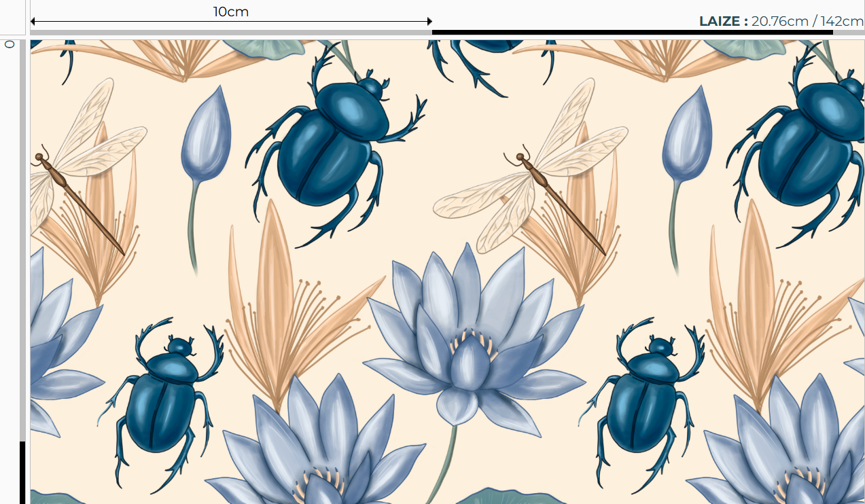Click the empty corner box where rulers meet
Viewport: 865px width, 504px height.
[x=12, y=17]
